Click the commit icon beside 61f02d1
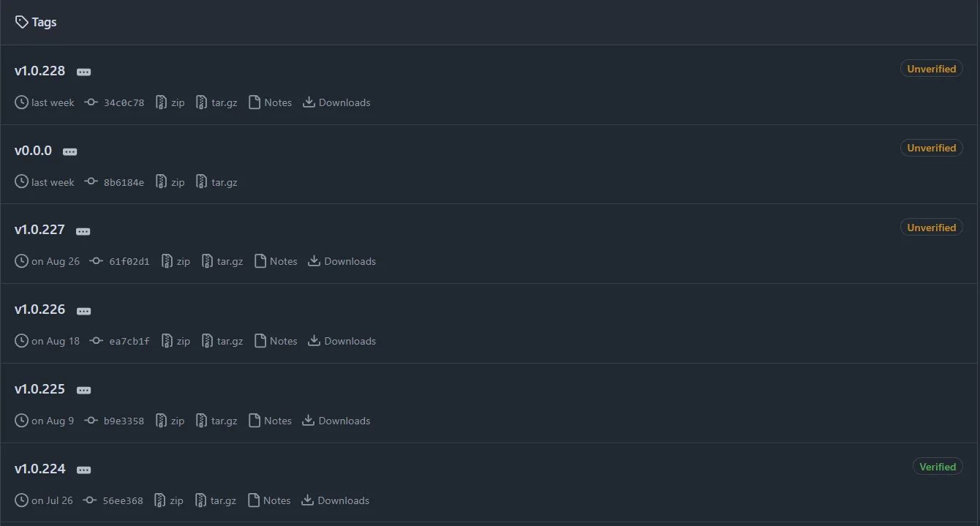Screen dimensions: 980x526 [x=97, y=261]
